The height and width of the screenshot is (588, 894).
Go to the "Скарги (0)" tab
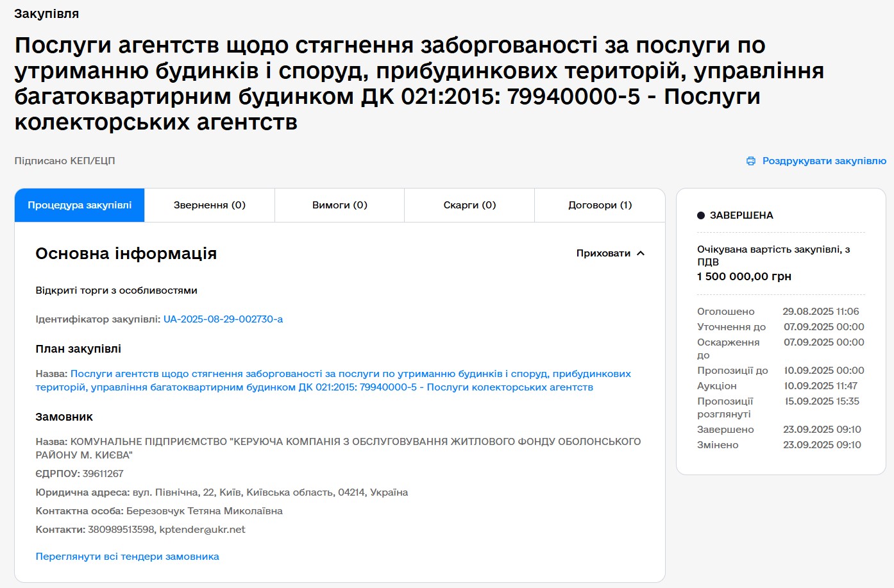[469, 205]
